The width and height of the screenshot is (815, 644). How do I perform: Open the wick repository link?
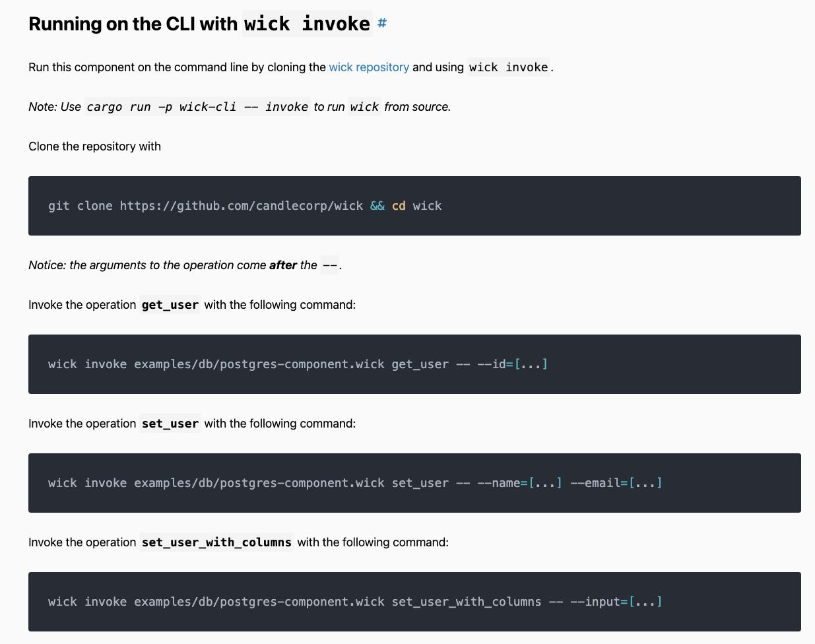tap(369, 67)
